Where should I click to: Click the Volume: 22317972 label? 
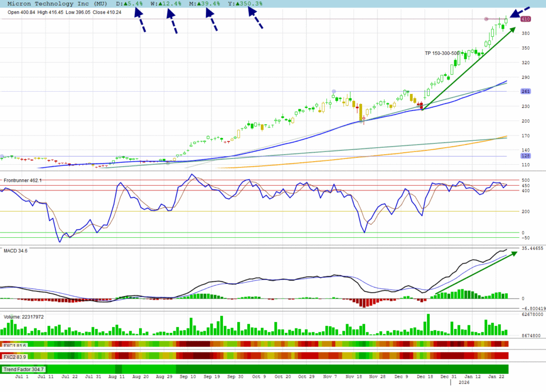click(24, 317)
